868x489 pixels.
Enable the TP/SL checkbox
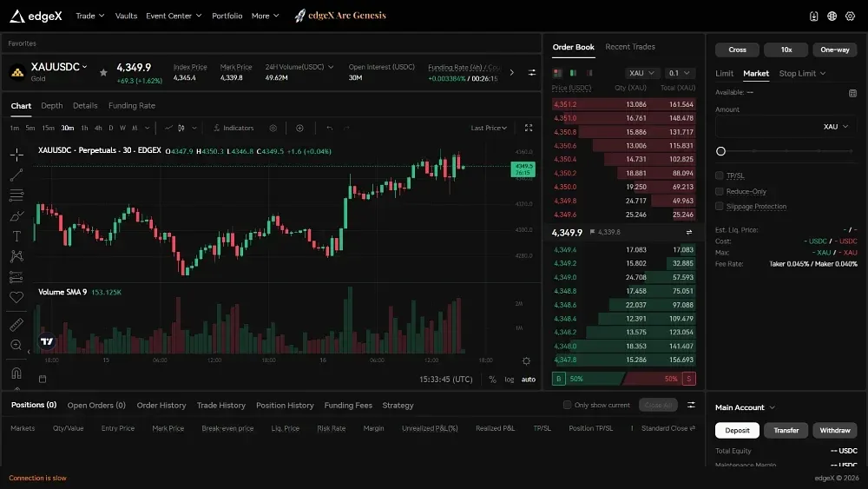pyautogui.click(x=719, y=175)
